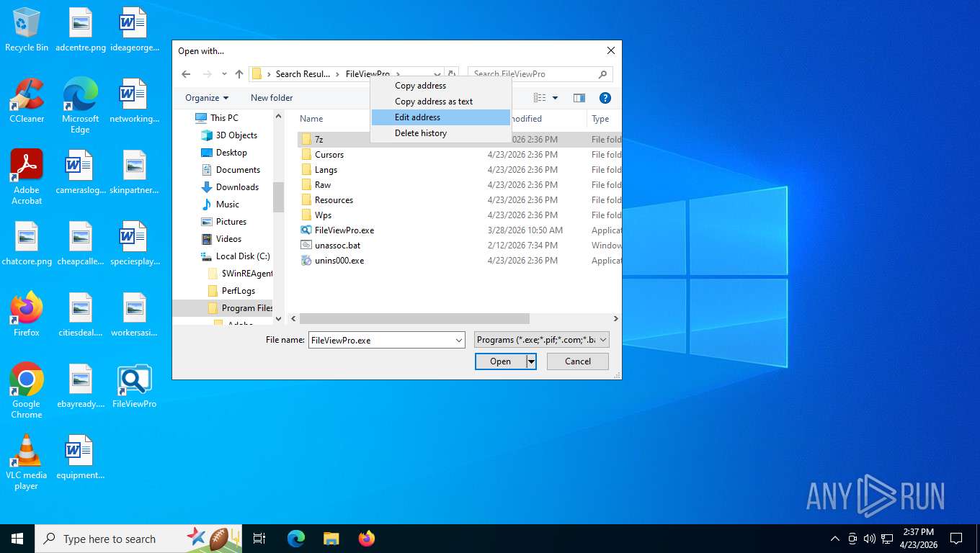The height and width of the screenshot is (553, 980).
Task: Select Desktop in navigation pane
Action: click(231, 153)
